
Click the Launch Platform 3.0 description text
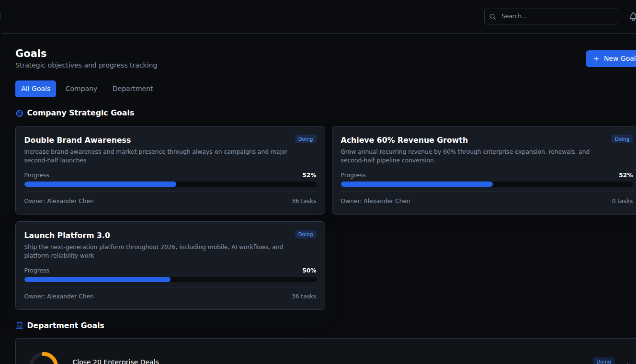(154, 251)
